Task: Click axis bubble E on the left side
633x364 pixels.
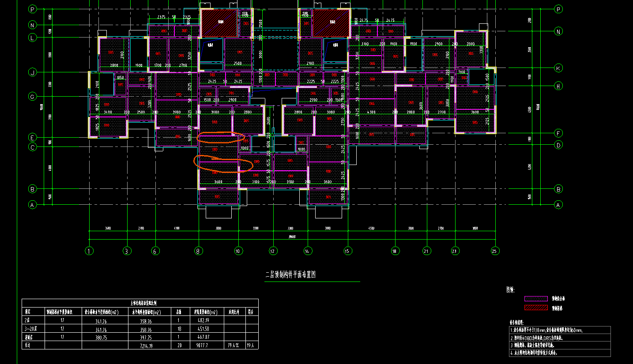Action: pyautogui.click(x=32, y=137)
